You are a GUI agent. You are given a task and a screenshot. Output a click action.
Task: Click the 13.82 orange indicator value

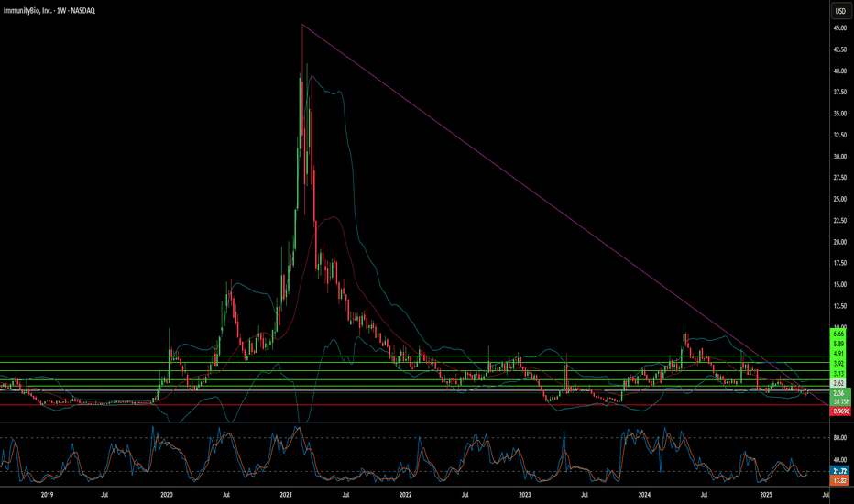coord(841,480)
